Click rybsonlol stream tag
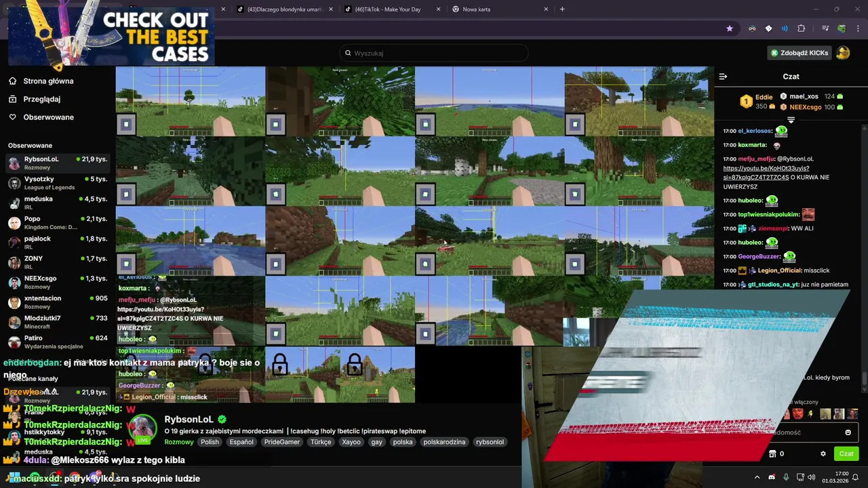This screenshot has height=488, width=868. [490, 442]
